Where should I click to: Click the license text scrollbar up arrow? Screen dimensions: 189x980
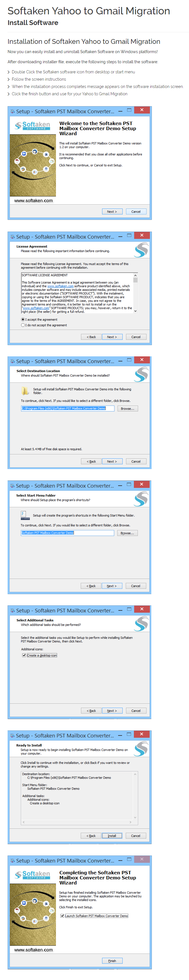[135, 275]
